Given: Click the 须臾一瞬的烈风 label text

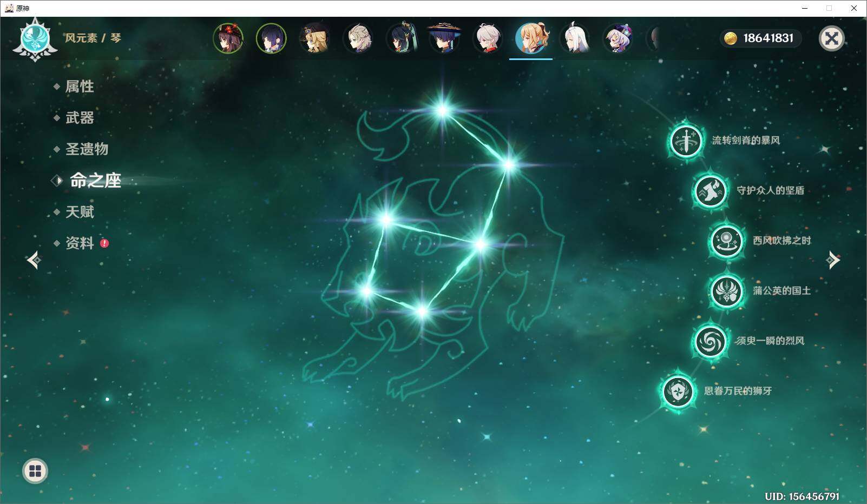Looking at the screenshot, I should pos(770,341).
